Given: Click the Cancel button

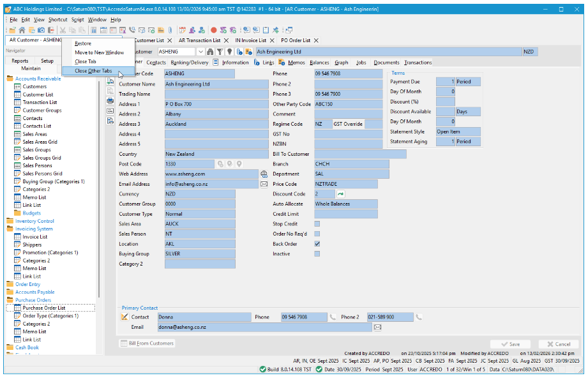Looking at the screenshot, I should click(x=559, y=344).
